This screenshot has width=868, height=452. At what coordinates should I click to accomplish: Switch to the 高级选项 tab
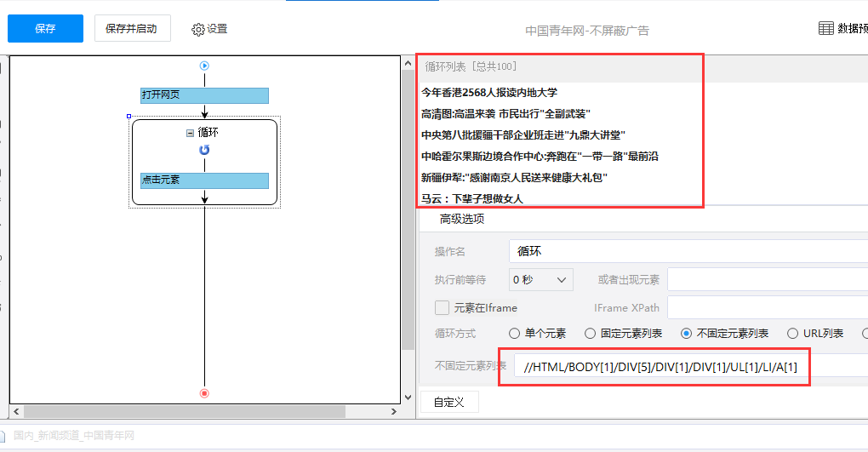click(x=462, y=219)
